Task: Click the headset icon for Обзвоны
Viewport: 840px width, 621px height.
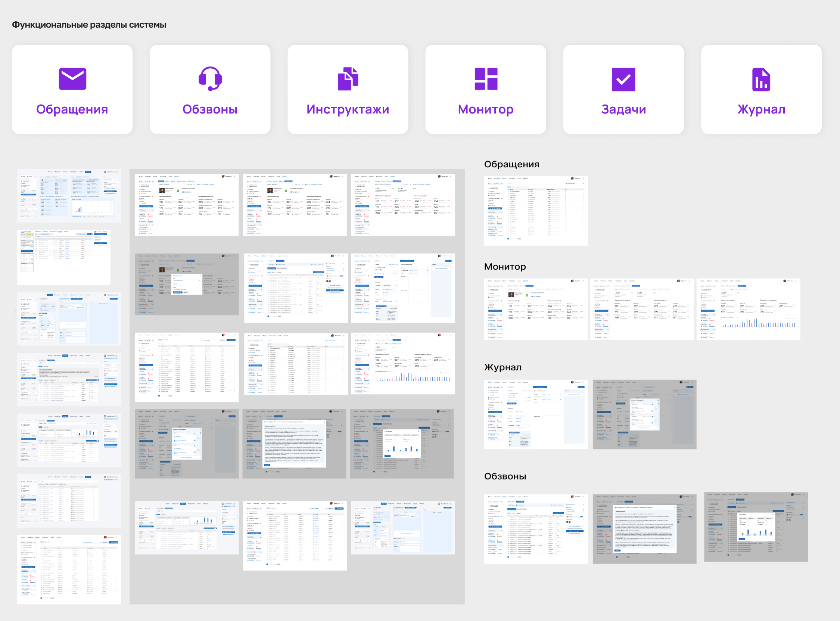Action: point(210,78)
